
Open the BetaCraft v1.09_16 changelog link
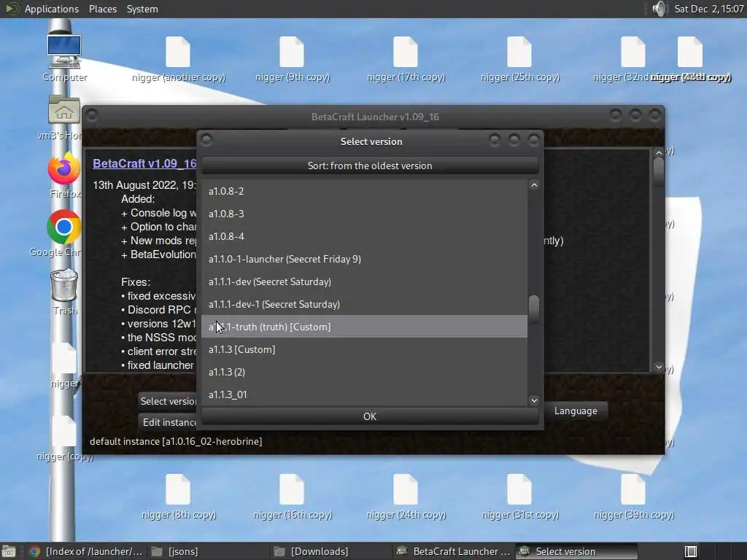pos(144,163)
